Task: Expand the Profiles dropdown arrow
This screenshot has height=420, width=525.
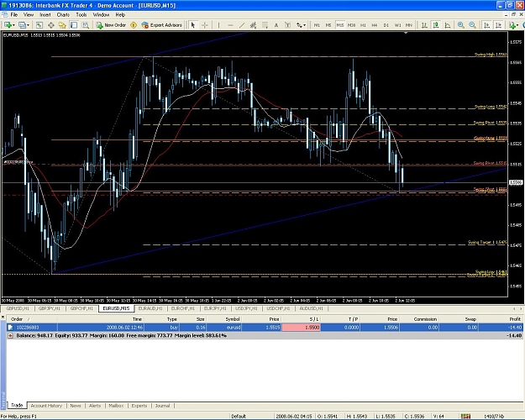Action: tap(28, 25)
